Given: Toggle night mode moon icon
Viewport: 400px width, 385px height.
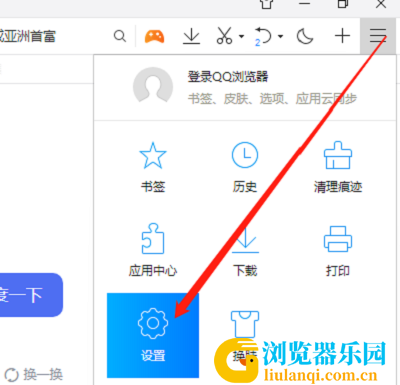Looking at the screenshot, I should [x=305, y=36].
